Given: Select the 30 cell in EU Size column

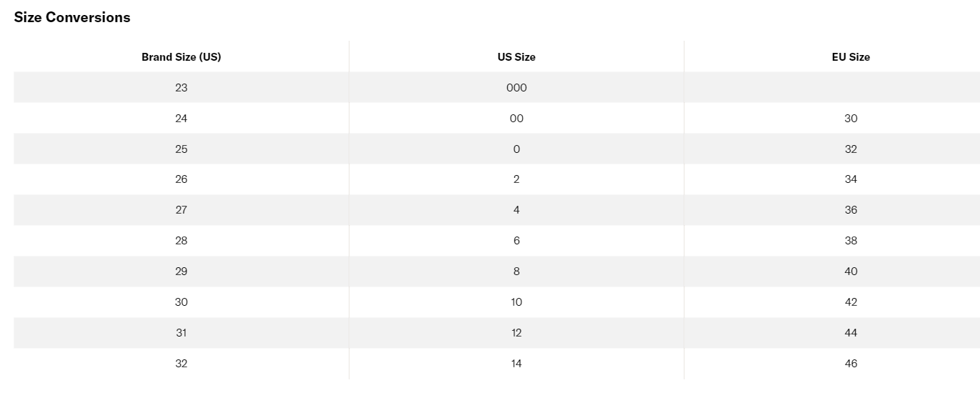Looking at the screenshot, I should point(851,119).
